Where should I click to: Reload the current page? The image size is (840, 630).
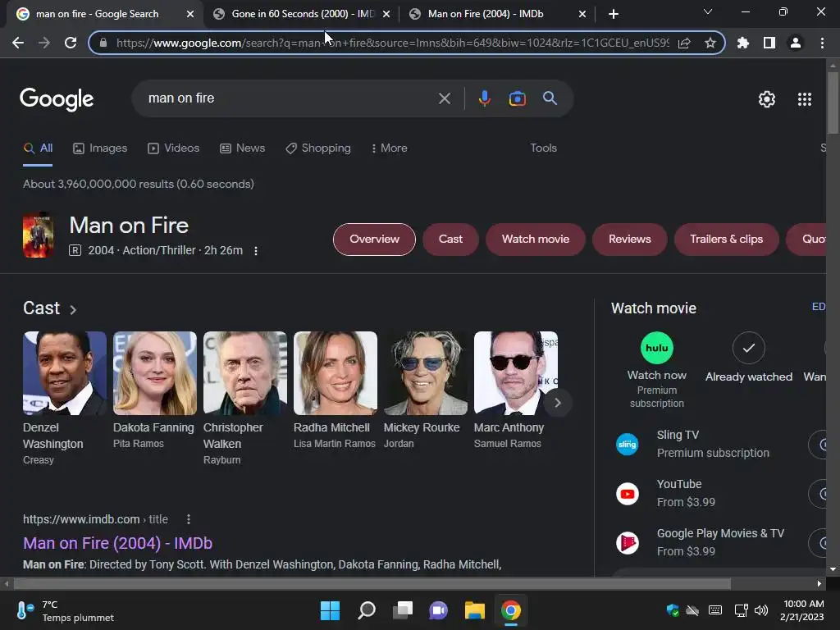(71, 43)
